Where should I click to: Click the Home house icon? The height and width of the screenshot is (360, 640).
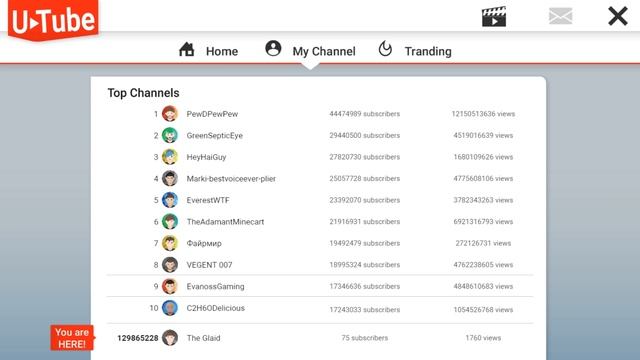click(187, 49)
